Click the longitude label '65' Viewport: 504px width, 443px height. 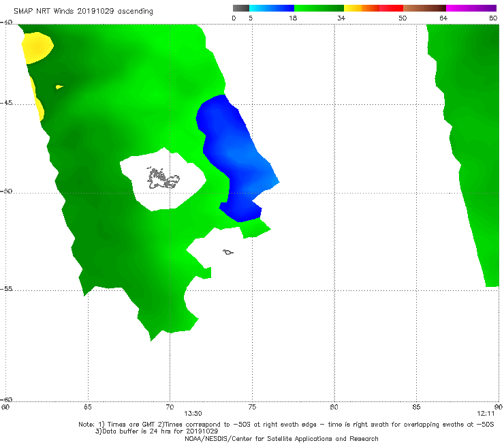(88, 407)
